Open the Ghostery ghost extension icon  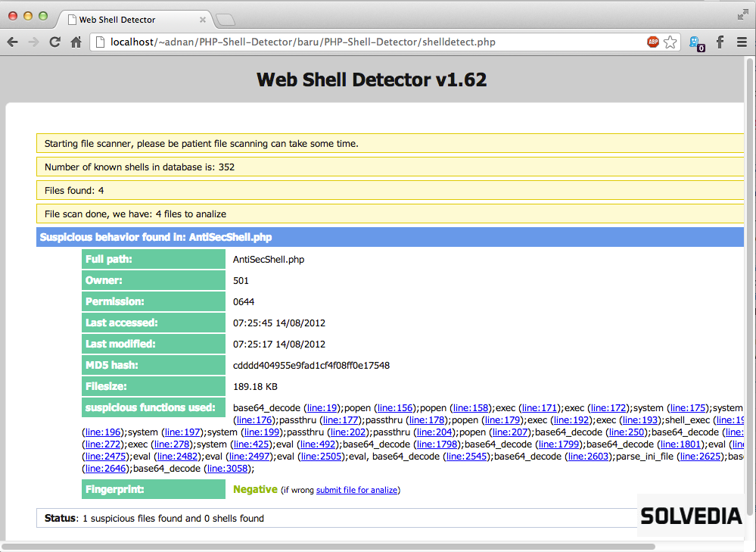click(695, 42)
